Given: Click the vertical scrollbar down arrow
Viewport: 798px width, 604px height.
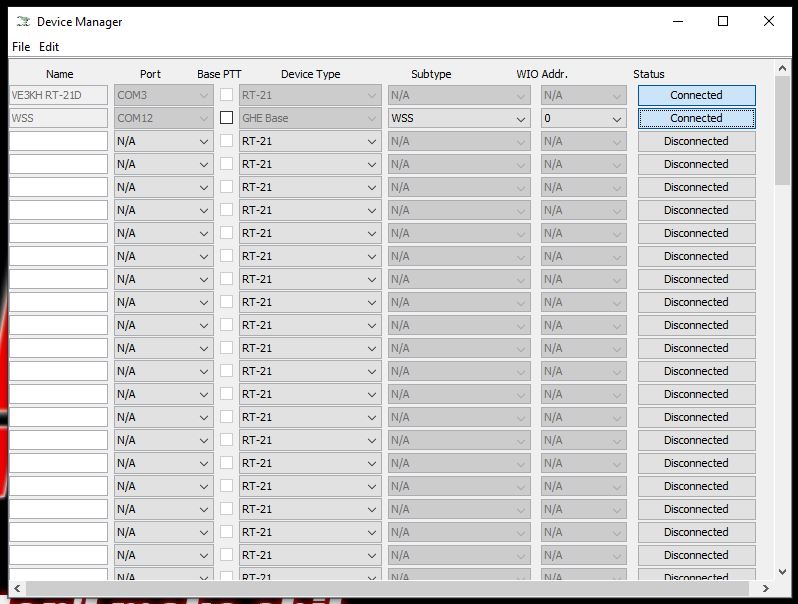Looking at the screenshot, I should pyautogui.click(x=782, y=572).
